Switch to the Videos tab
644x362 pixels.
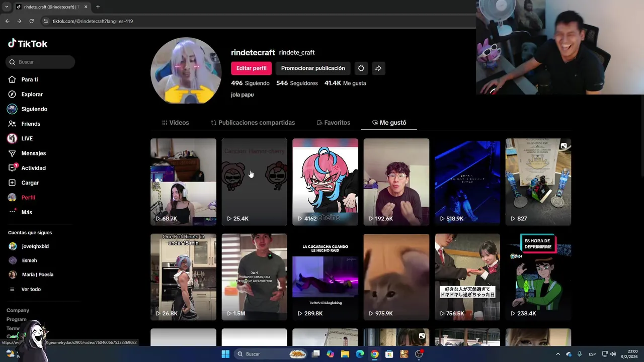175,123
